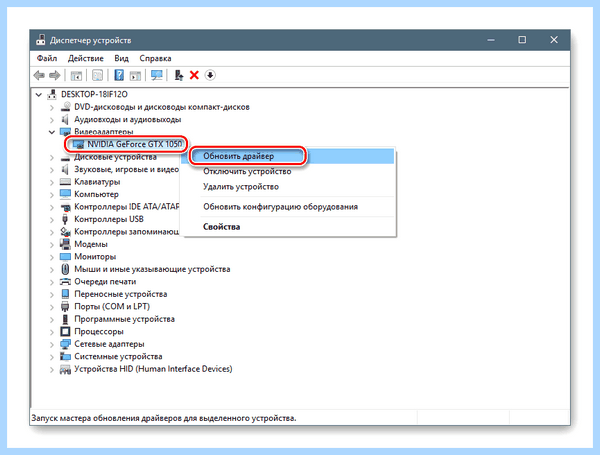Select the Процессоры tree item
This screenshot has width=600, height=455.
coord(99,331)
